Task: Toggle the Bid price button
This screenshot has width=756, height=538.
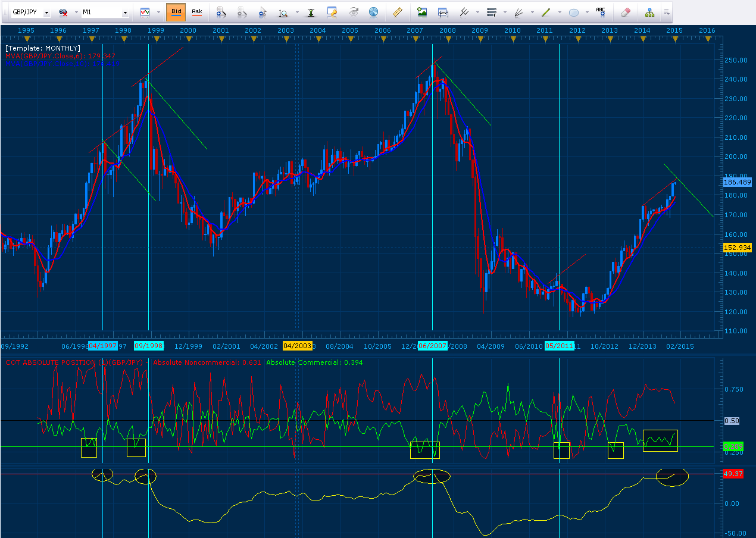Action: click(x=176, y=12)
